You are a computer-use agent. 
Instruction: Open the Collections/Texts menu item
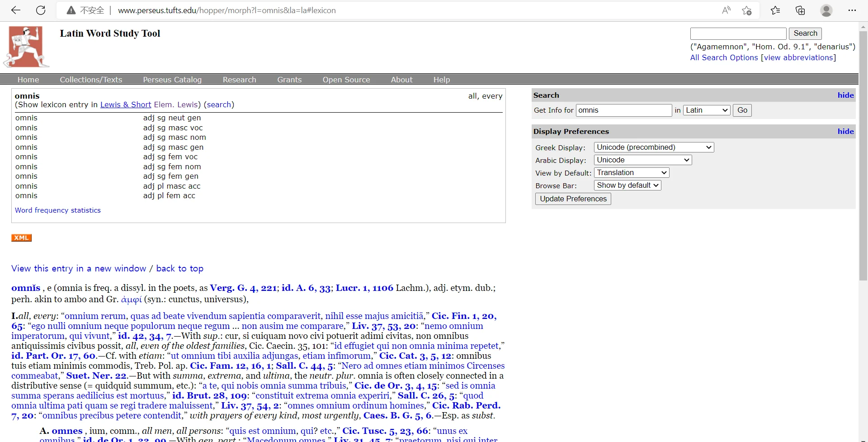(91, 80)
